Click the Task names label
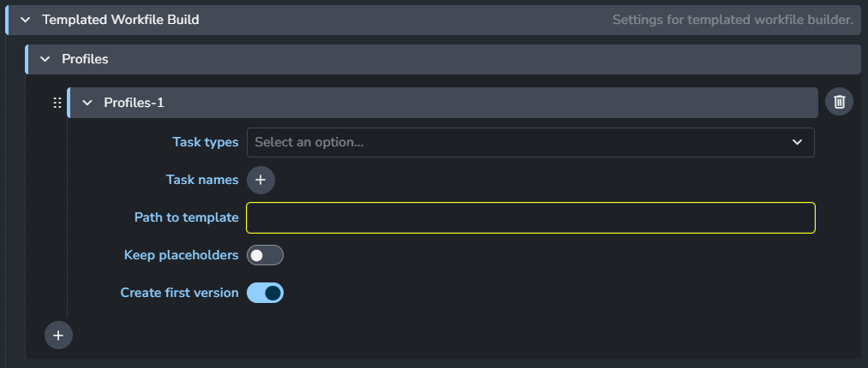 202,180
